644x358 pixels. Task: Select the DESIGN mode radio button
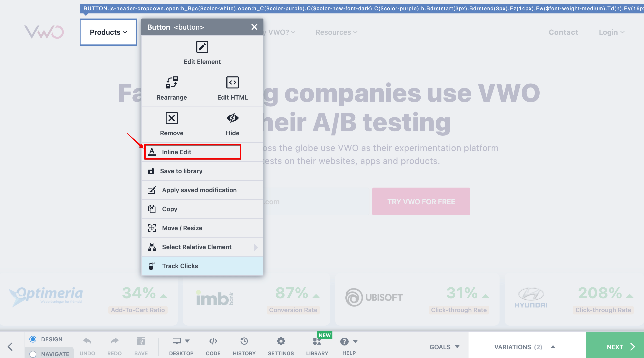coord(33,339)
